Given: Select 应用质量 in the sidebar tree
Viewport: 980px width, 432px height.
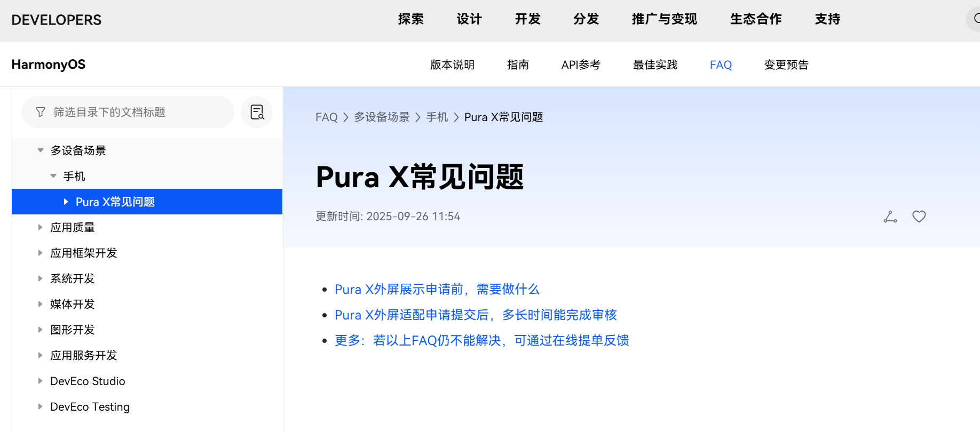Looking at the screenshot, I should tap(73, 227).
